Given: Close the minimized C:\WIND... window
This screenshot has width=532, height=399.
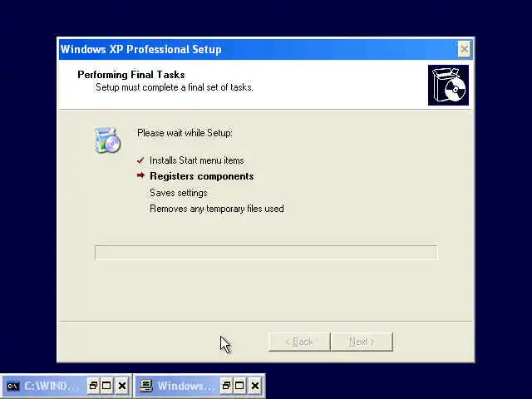Looking at the screenshot, I should click(x=122, y=386).
